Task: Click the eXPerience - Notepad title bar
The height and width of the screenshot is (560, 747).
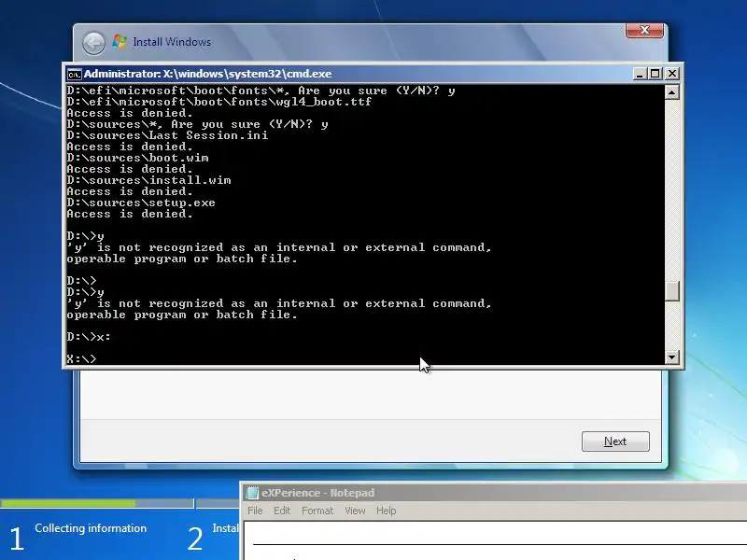Action: click(x=495, y=493)
